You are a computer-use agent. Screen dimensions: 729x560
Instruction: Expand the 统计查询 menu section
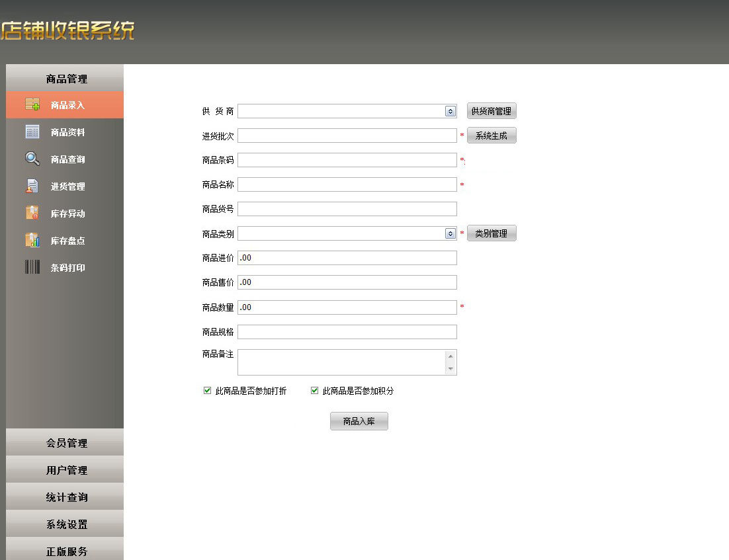pyautogui.click(x=65, y=497)
